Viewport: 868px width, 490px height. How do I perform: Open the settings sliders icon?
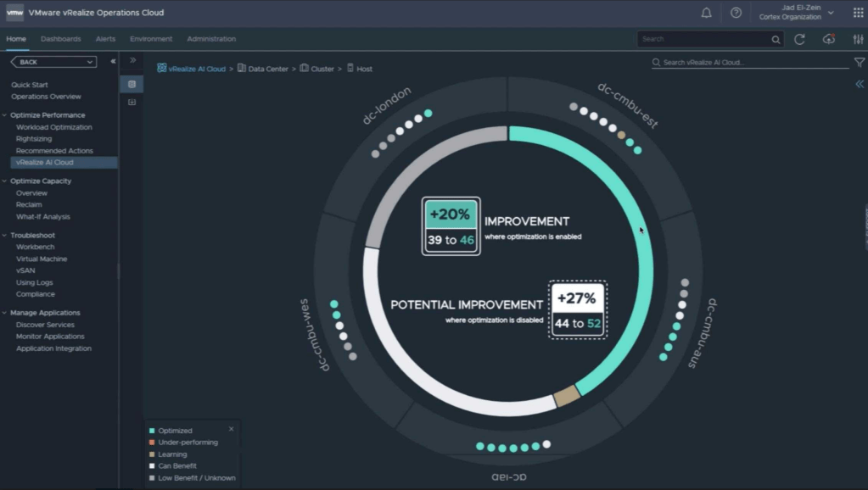click(858, 39)
